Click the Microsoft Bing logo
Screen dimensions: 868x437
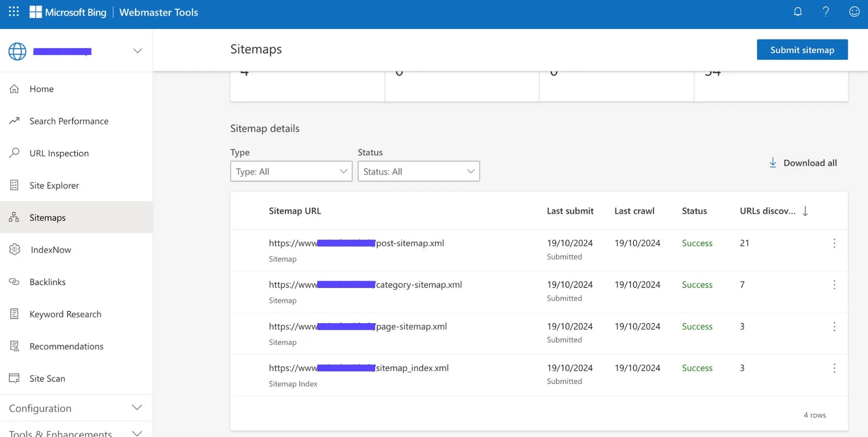pos(68,12)
